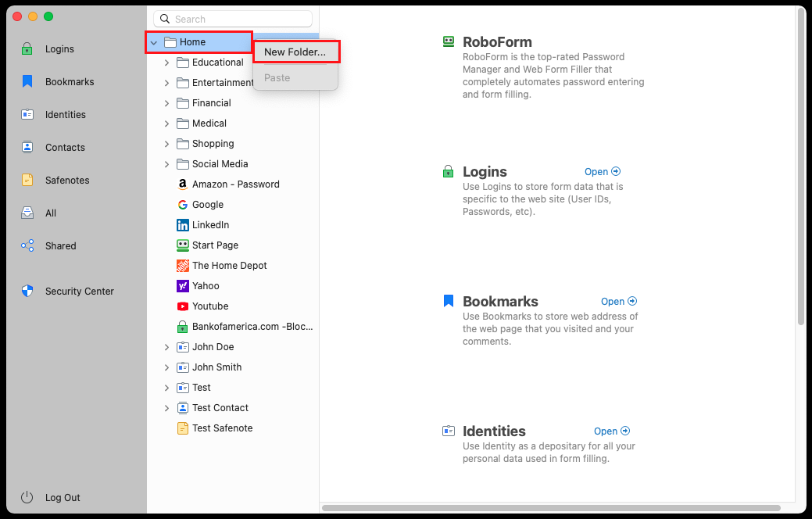Select the Bankofamerica.com entry label

252,326
